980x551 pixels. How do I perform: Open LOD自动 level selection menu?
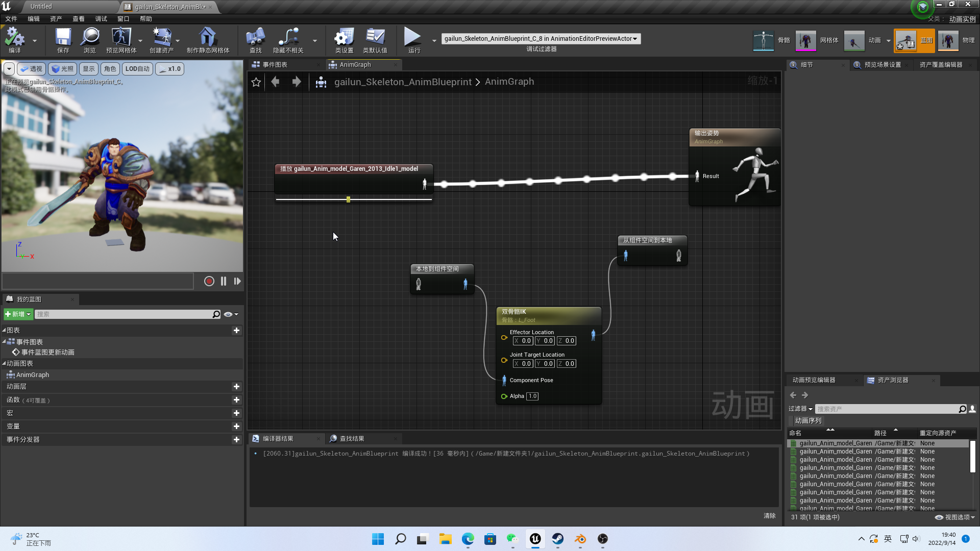pyautogui.click(x=137, y=69)
